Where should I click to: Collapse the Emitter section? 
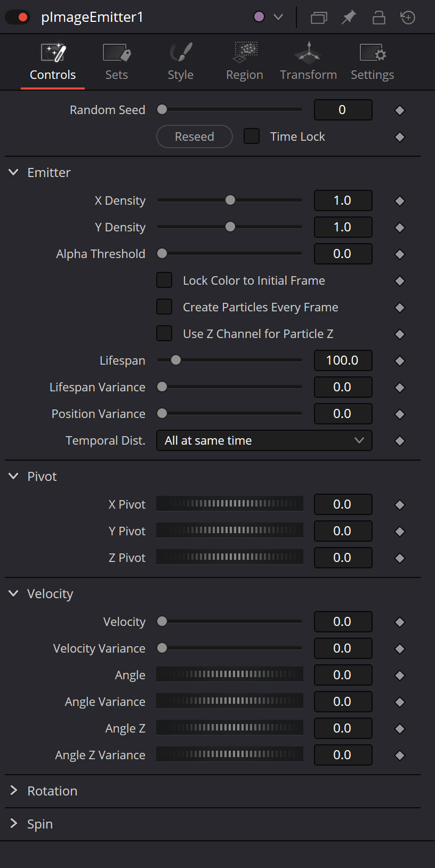coord(14,172)
